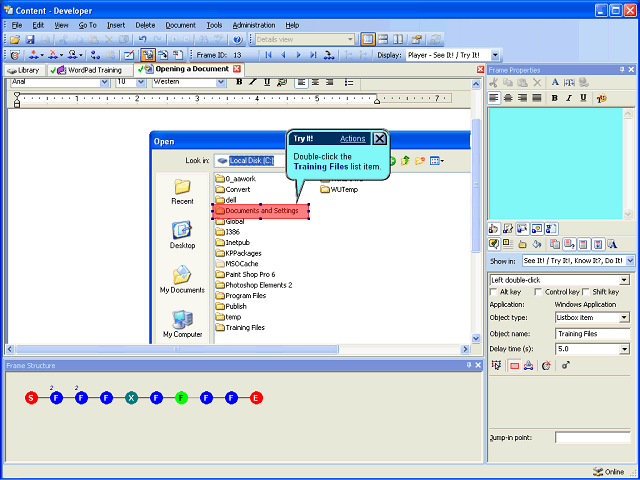Click the center align icon in Frame Properties
Viewport: 640px width, 480px height.
pos(508,98)
